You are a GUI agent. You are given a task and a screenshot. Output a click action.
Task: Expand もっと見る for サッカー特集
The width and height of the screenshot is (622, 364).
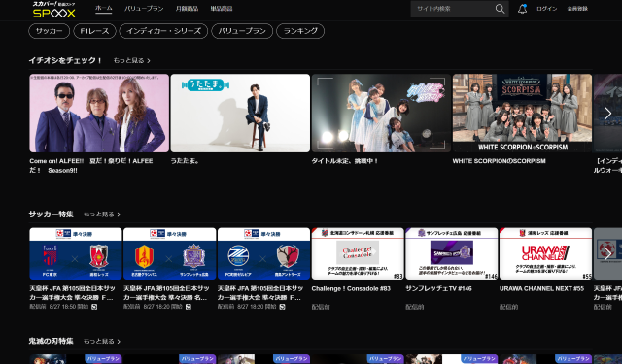pyautogui.click(x=101, y=215)
